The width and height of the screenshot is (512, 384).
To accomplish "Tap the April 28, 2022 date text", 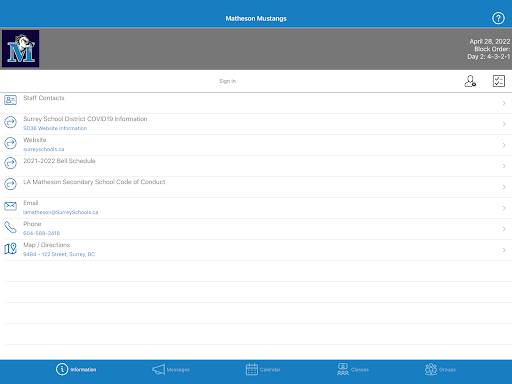I will point(490,41).
